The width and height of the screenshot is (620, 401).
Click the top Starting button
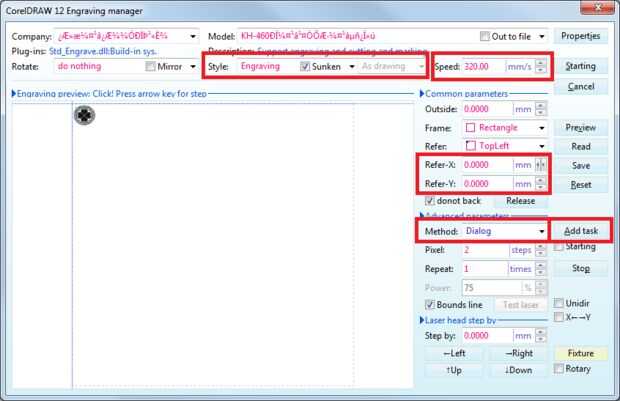(580, 66)
